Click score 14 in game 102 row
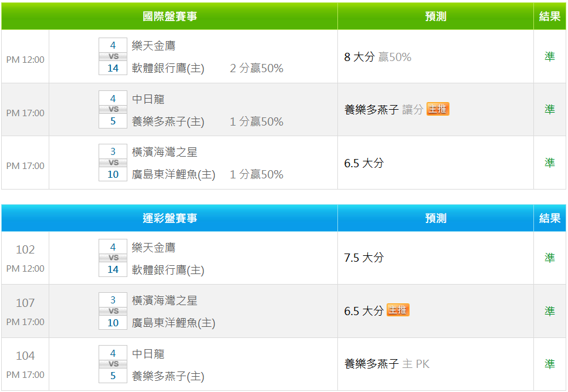Screen dimensions: 568x392 [x=113, y=269]
